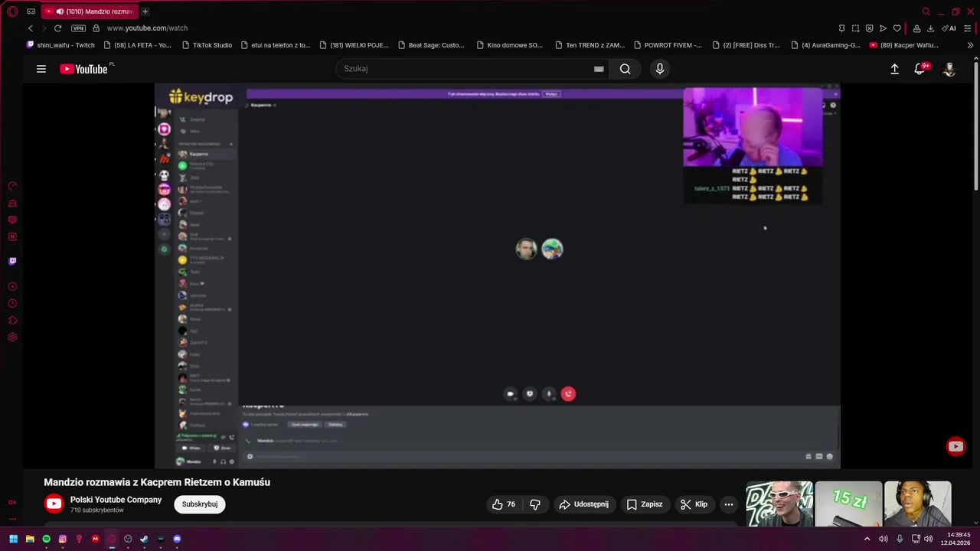Expand the hidden bookmarks overflow chevron

click(x=970, y=45)
